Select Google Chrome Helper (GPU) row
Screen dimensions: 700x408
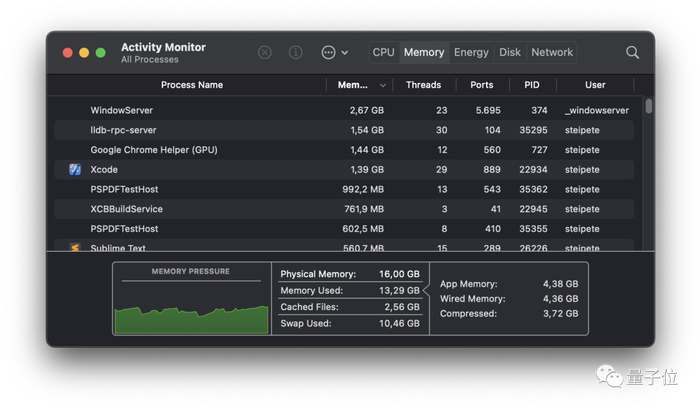153,150
